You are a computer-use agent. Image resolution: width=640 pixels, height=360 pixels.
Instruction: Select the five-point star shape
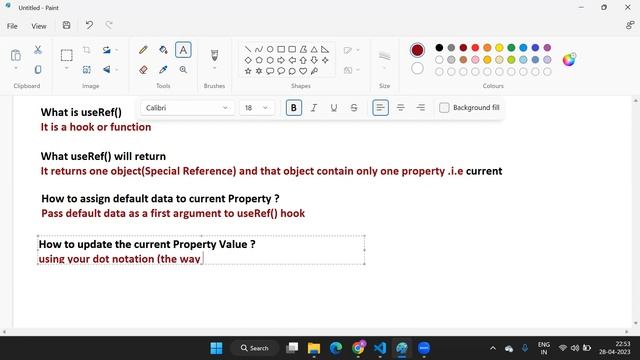click(x=248, y=71)
